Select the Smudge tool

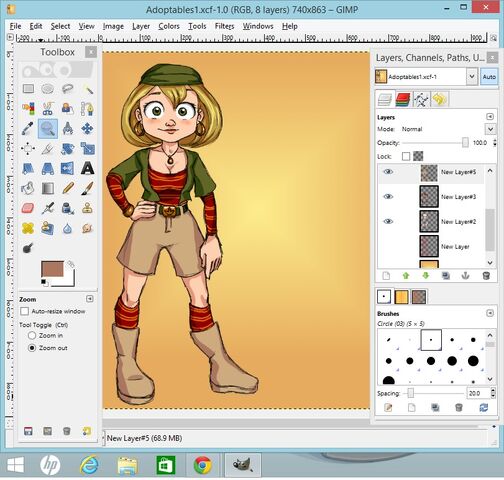[x=88, y=229]
